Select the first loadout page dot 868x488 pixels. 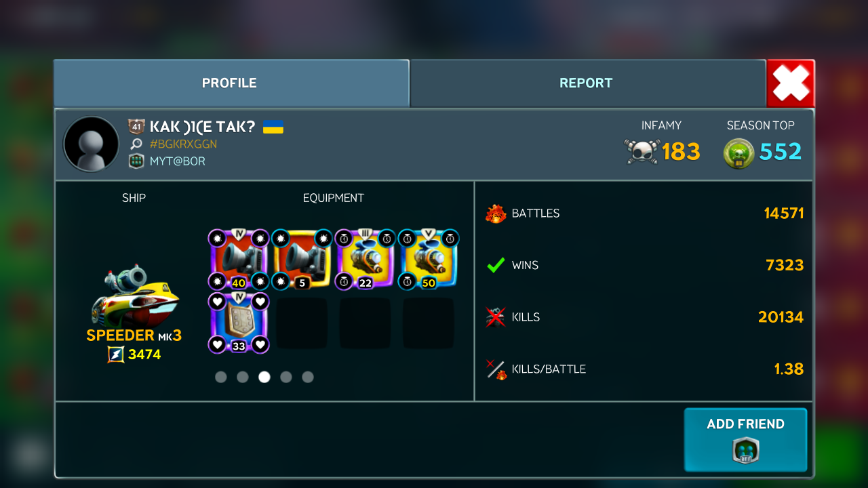click(x=221, y=377)
